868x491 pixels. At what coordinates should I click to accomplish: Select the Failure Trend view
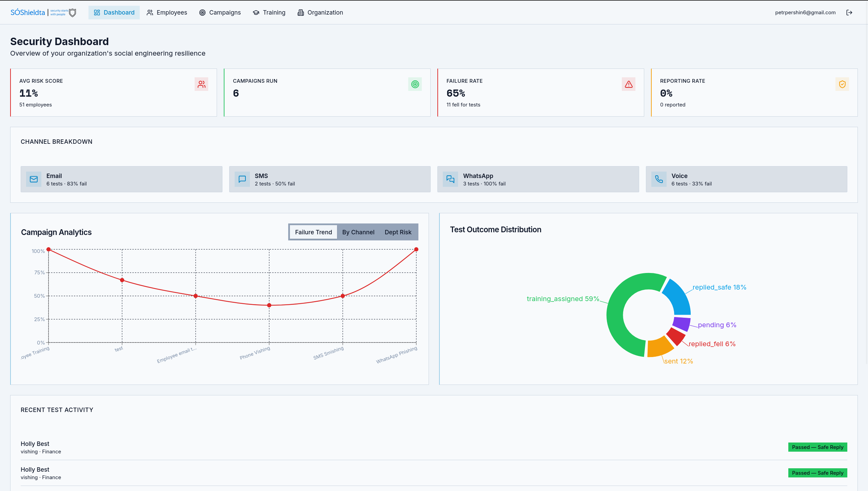313,232
